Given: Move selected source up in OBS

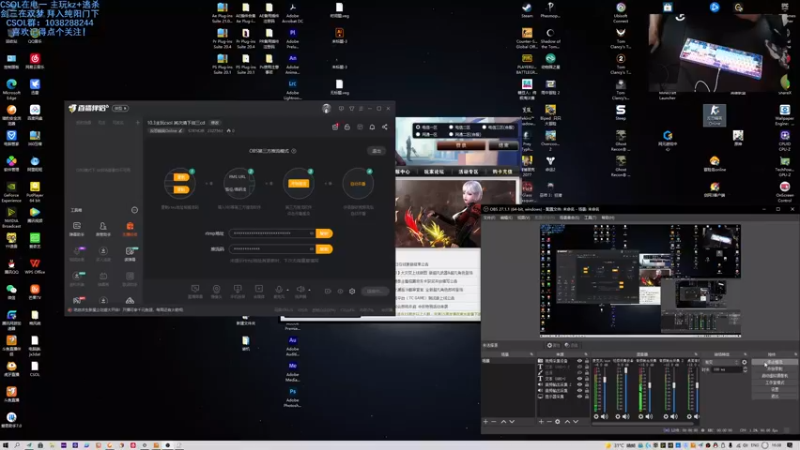Looking at the screenshot, I should 567,421.
